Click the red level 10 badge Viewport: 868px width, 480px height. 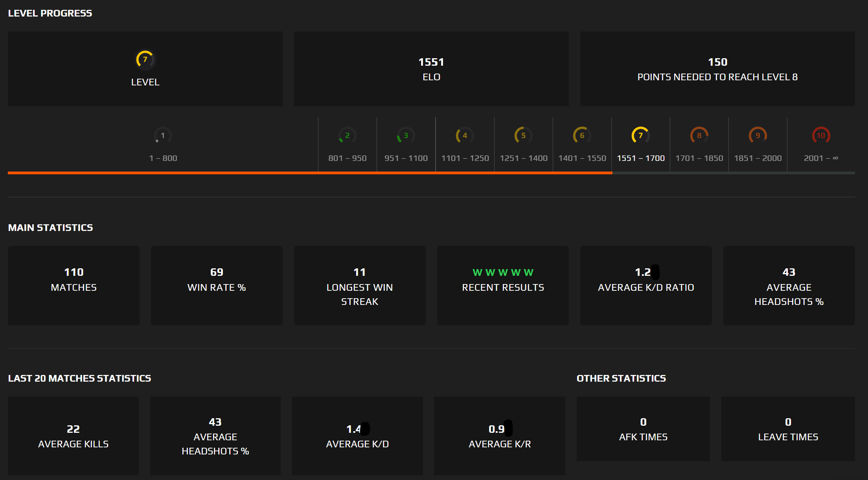[820, 135]
